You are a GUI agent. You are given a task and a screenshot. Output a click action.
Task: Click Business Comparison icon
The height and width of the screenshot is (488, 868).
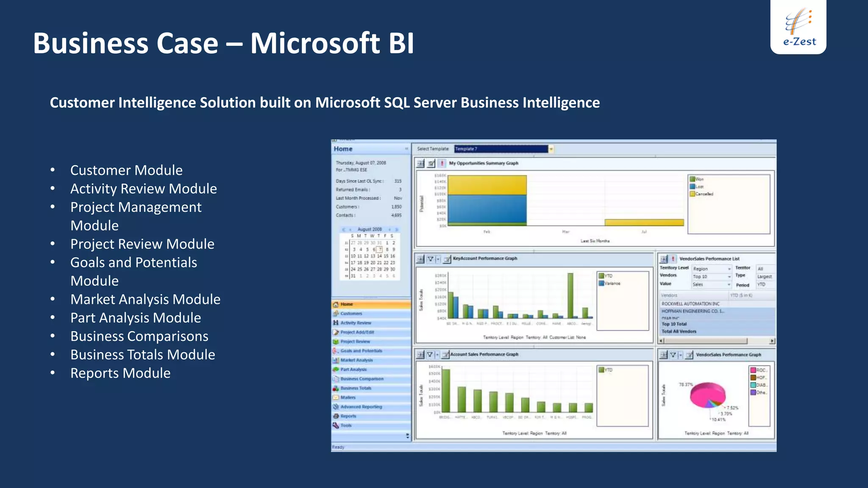click(x=336, y=379)
